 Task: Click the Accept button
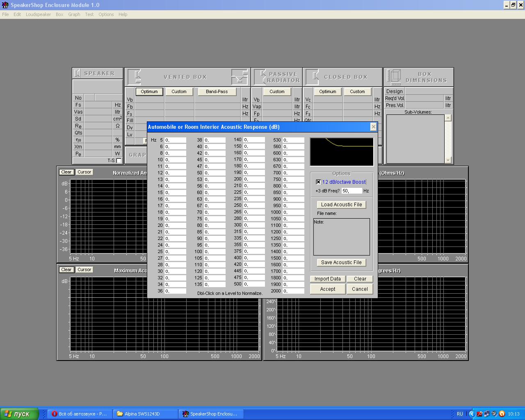(328, 289)
